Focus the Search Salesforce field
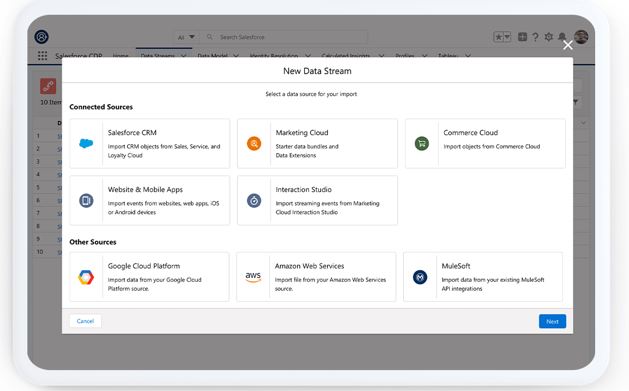The height and width of the screenshot is (391, 629). [285, 37]
